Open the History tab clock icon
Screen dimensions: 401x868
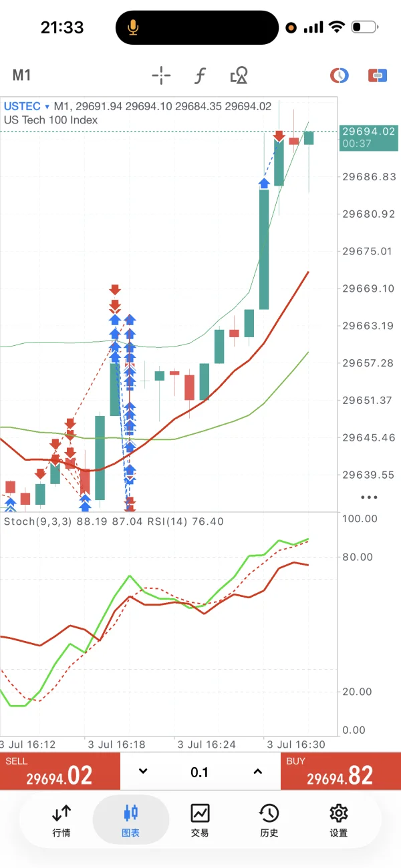[269, 821]
